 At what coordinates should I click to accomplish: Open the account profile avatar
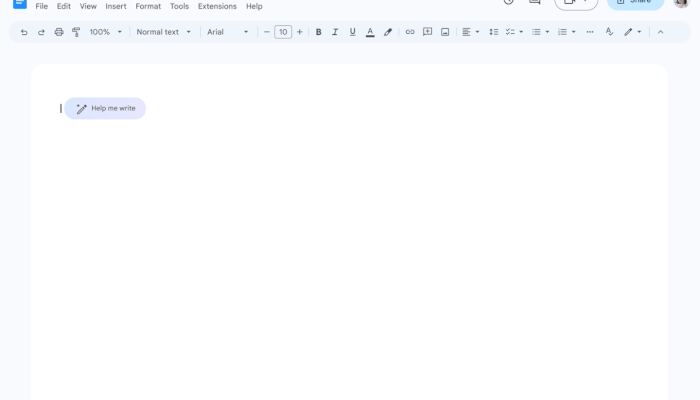point(682,3)
